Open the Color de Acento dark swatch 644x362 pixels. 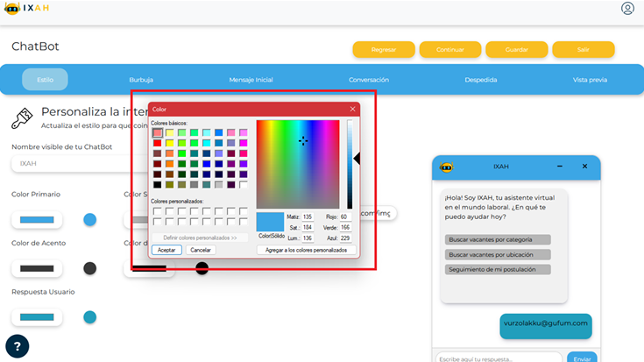pos(37,269)
